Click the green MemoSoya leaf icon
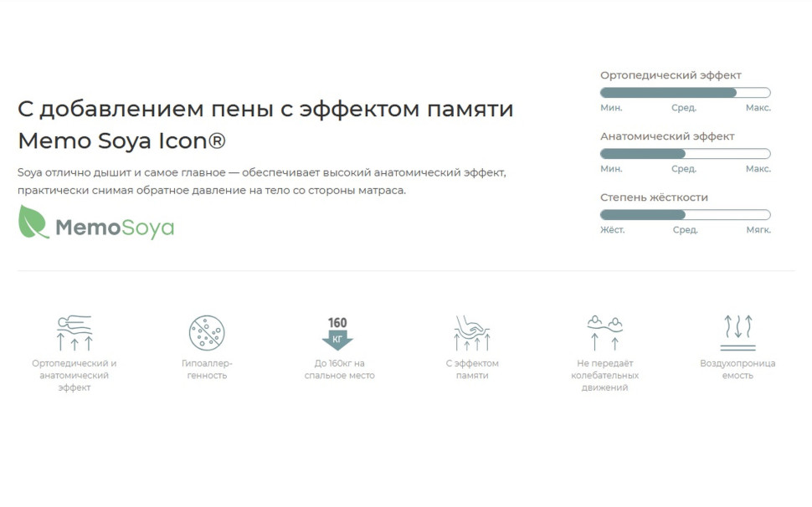The width and height of the screenshot is (812, 507). pyautogui.click(x=33, y=223)
